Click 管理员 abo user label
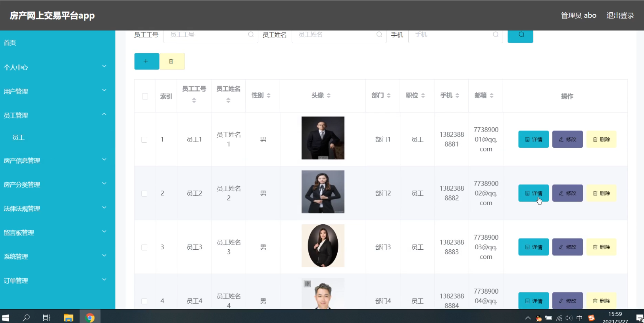 579,15
